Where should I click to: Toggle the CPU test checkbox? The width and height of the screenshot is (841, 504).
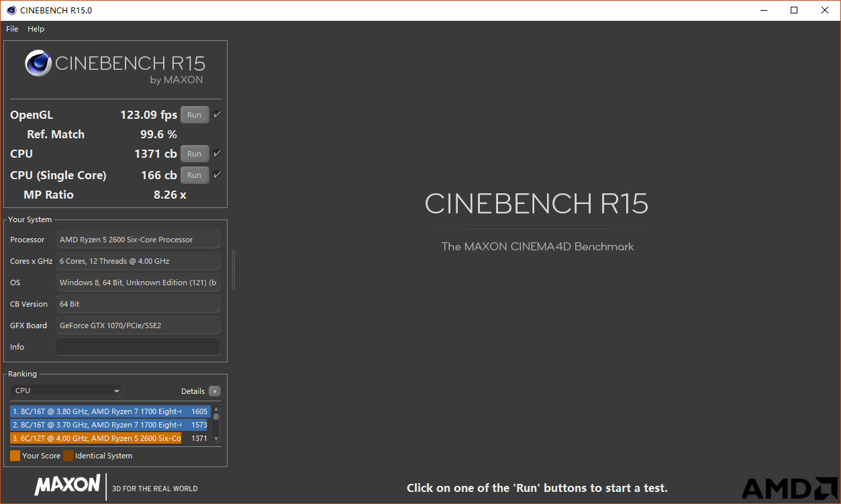click(x=217, y=154)
